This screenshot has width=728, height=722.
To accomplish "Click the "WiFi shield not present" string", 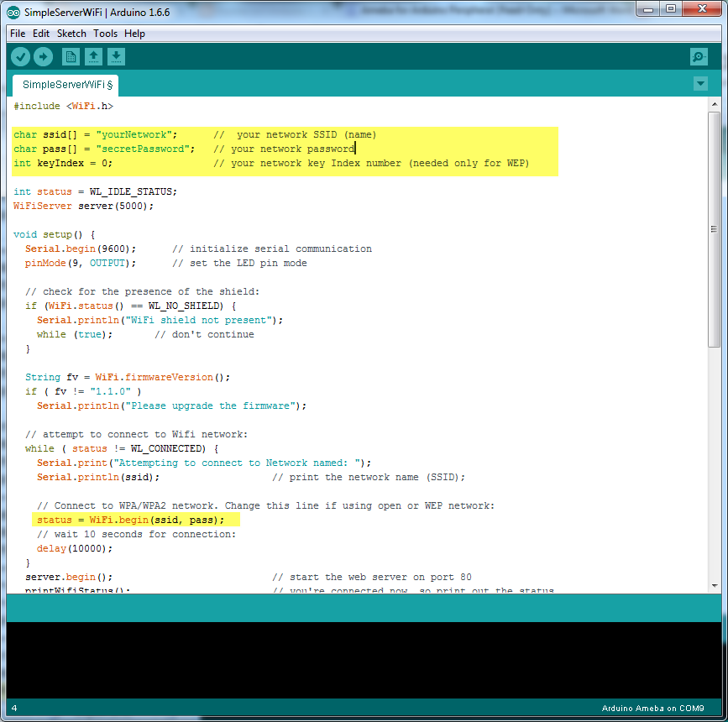I will point(199,321).
